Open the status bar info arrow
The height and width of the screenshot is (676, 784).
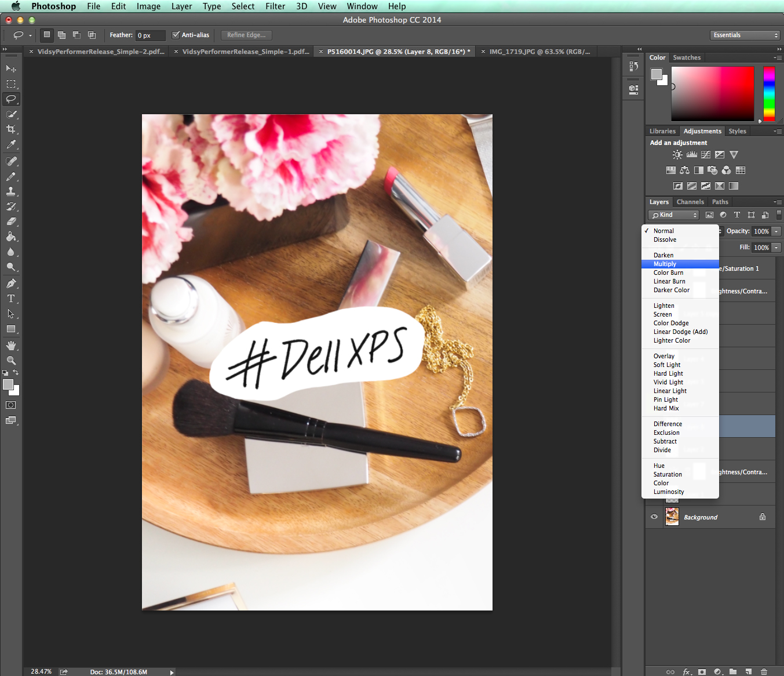tap(172, 672)
